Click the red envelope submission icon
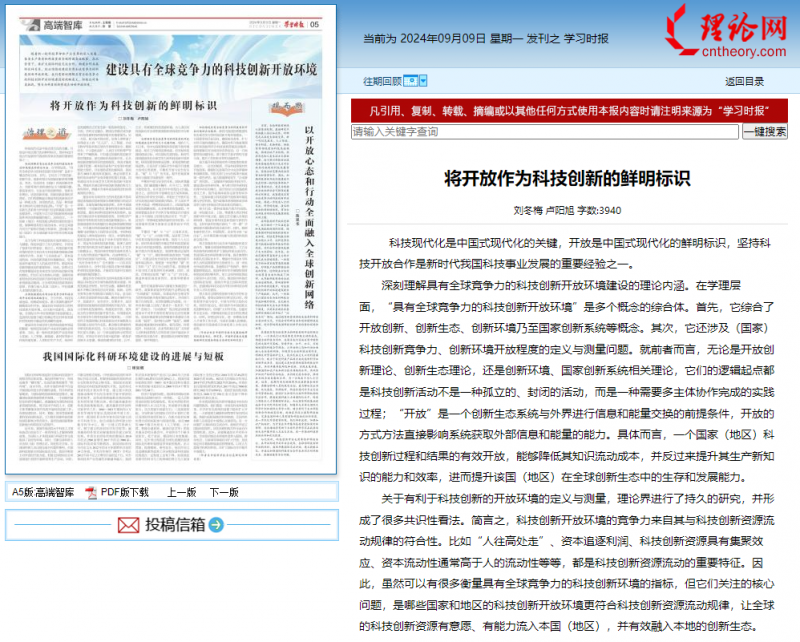The image size is (800, 642). coord(128,525)
